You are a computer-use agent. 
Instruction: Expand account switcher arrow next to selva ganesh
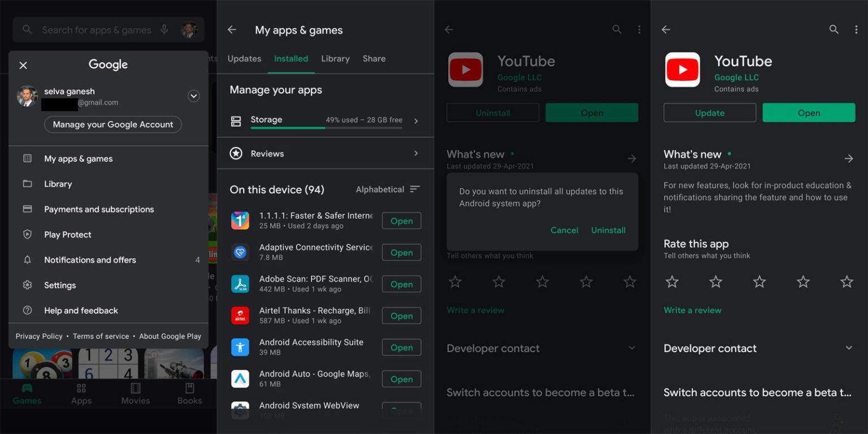point(194,96)
